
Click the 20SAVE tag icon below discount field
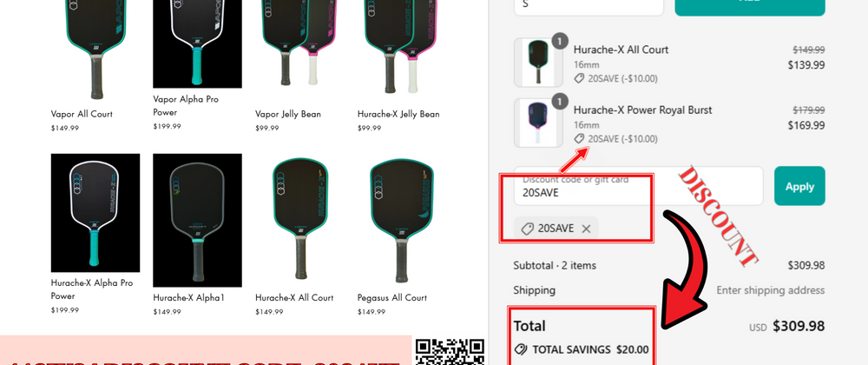click(528, 229)
